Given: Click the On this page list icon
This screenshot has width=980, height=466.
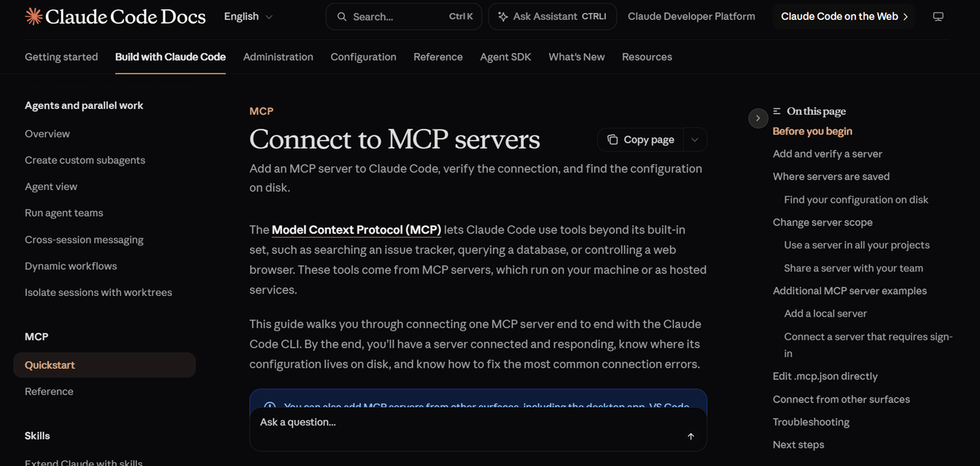Looking at the screenshot, I should [x=777, y=111].
